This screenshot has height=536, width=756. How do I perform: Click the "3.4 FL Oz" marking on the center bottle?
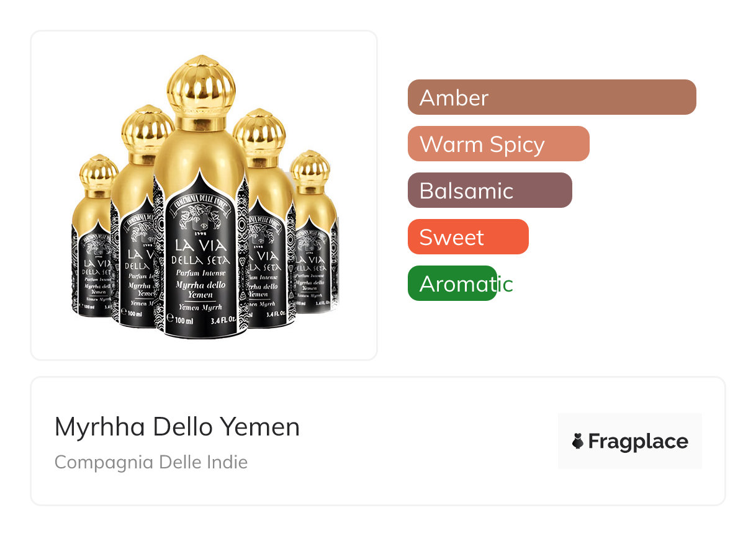coord(223,321)
